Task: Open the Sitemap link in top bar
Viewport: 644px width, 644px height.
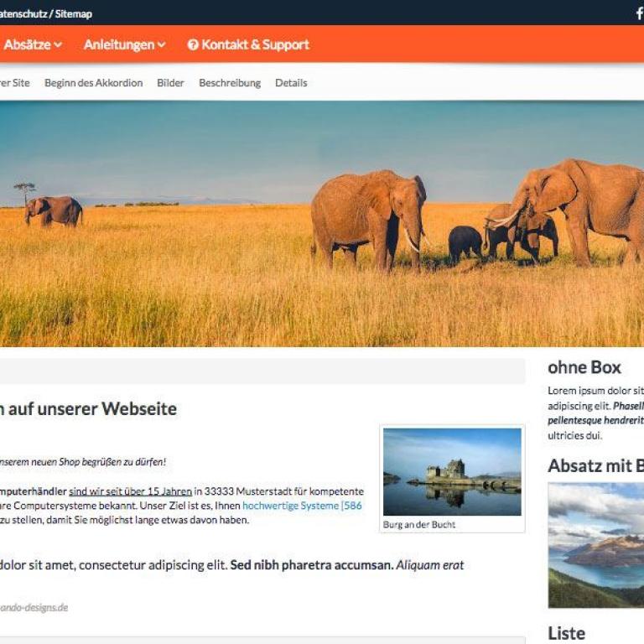Action: pos(74,14)
